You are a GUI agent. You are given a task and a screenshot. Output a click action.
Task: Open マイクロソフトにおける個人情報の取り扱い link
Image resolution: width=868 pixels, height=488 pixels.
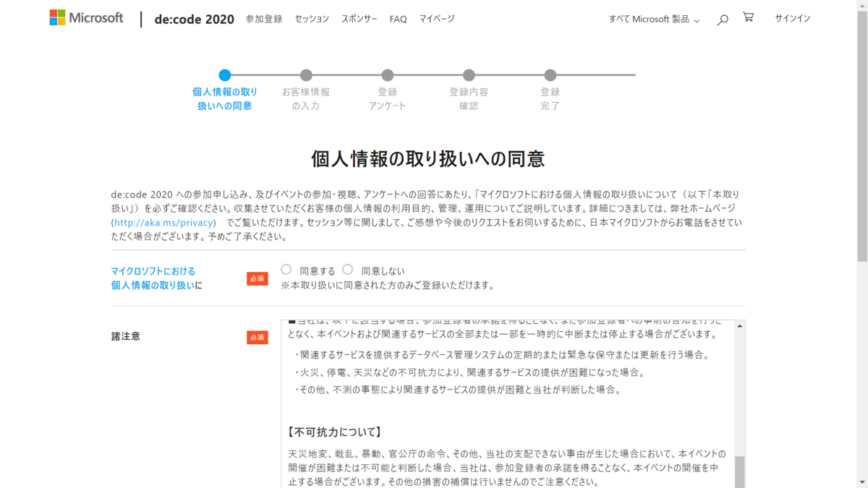click(x=153, y=278)
